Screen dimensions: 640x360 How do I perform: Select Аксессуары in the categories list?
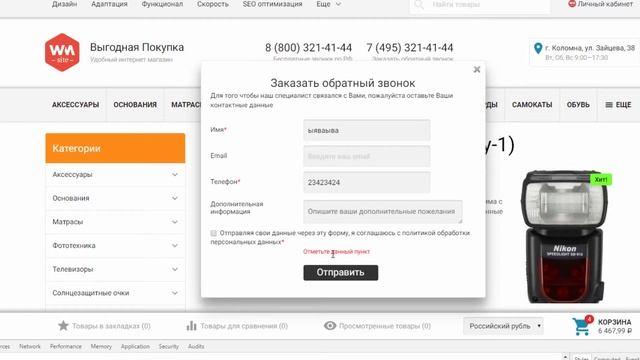(72, 175)
